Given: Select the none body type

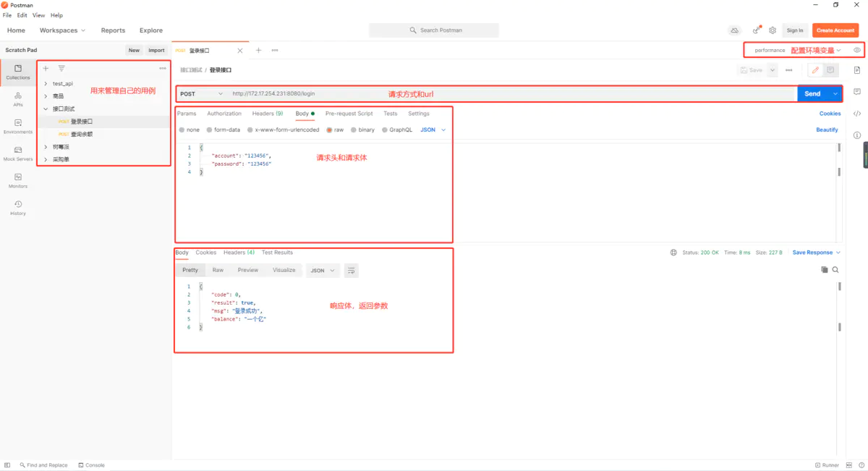Looking at the screenshot, I should (x=189, y=130).
